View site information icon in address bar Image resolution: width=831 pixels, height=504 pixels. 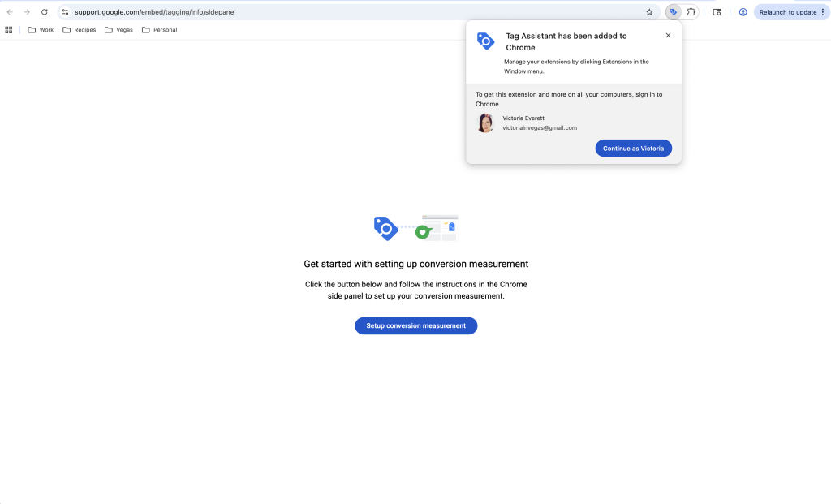pos(66,12)
